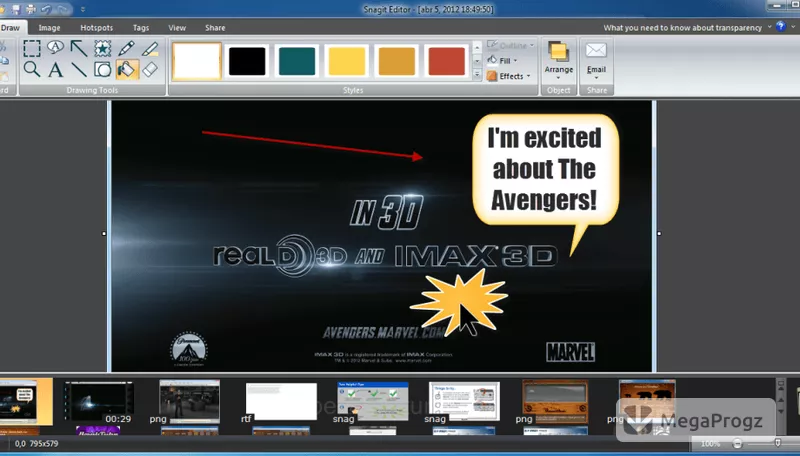Click the Email envelope icon
The width and height of the screenshot is (800, 456).
click(x=596, y=50)
